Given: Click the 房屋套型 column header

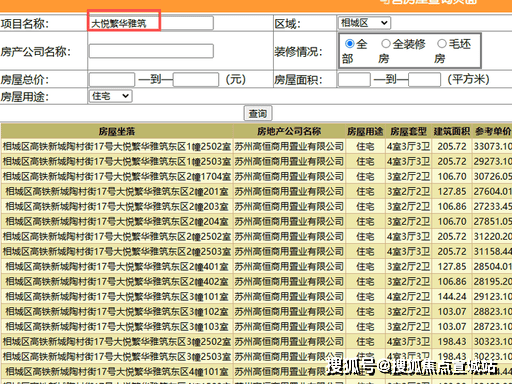Looking at the screenshot, I should click(408, 131).
